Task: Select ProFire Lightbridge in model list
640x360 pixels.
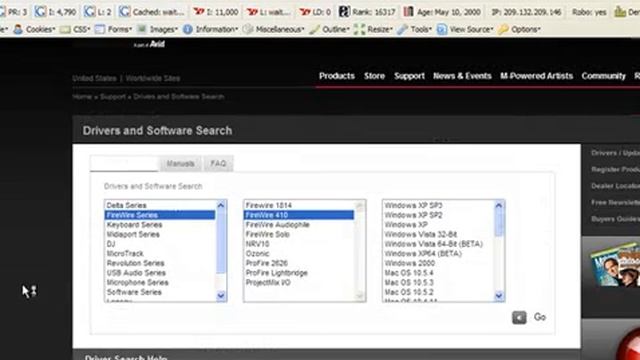Action: click(299, 273)
